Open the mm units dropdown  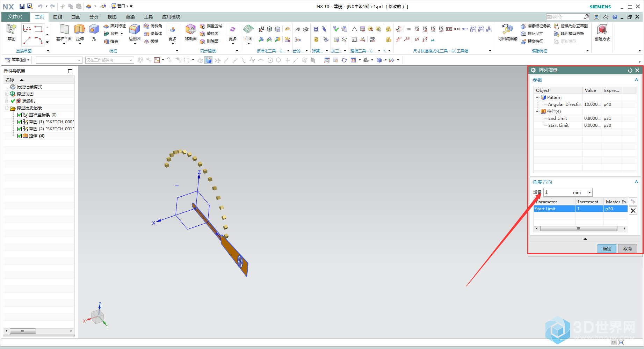[589, 192]
